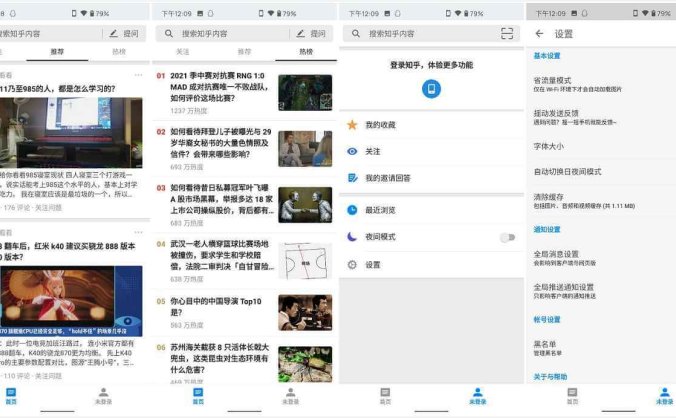Open 最近浏览 history
Viewport: 676px width, 418px height.
point(431,210)
